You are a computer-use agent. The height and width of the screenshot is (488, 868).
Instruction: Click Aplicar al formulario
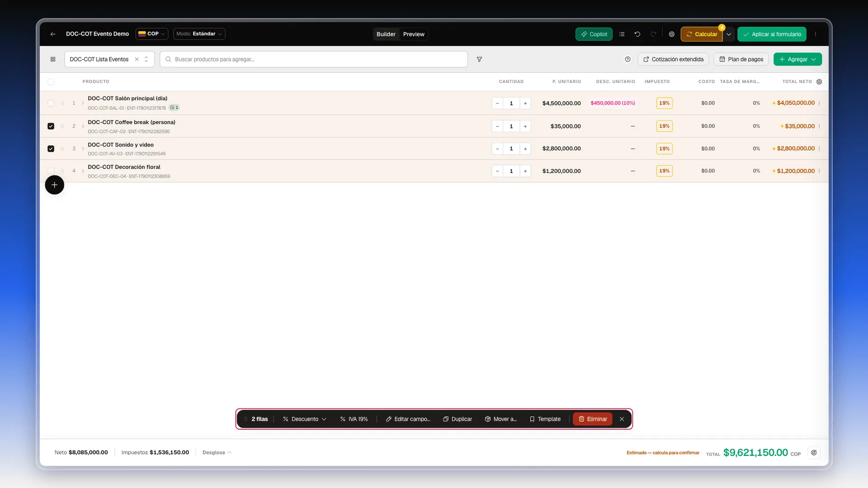click(772, 34)
